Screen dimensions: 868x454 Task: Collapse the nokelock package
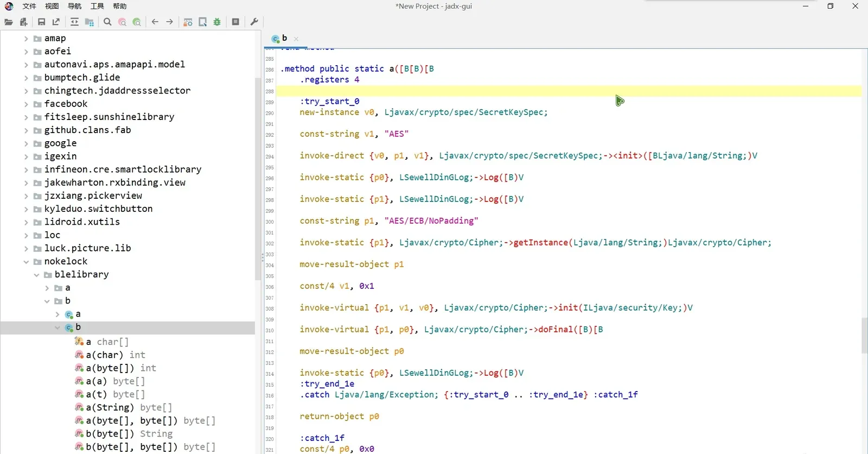[26, 262]
